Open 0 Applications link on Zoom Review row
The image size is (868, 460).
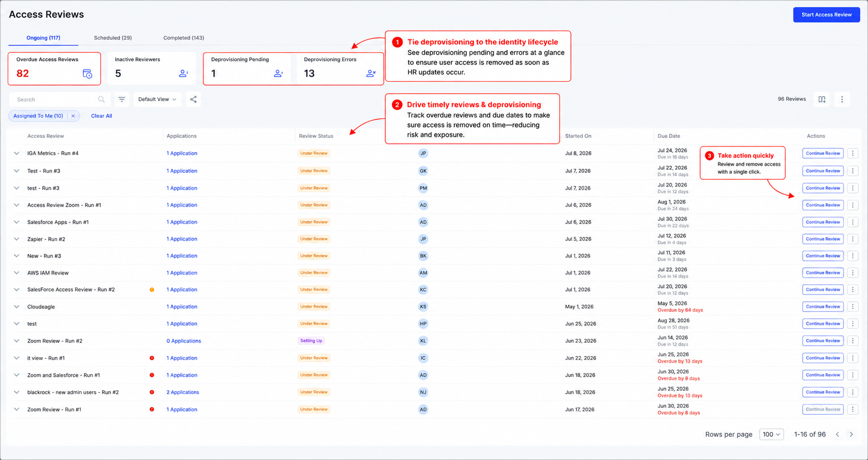coord(184,341)
